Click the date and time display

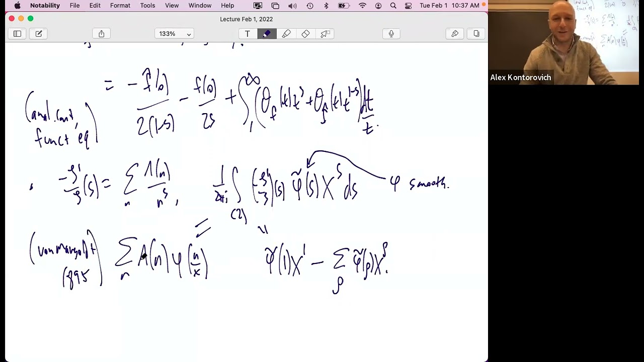pyautogui.click(x=449, y=6)
